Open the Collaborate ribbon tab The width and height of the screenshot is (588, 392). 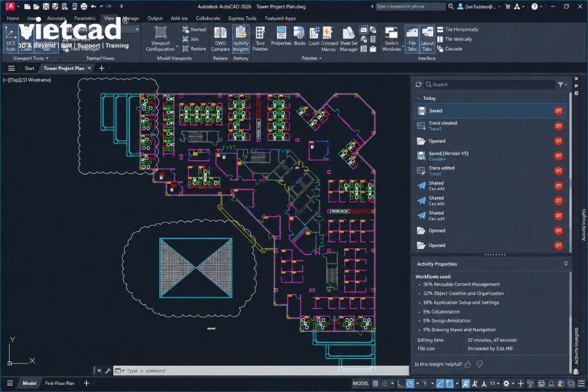[208, 18]
